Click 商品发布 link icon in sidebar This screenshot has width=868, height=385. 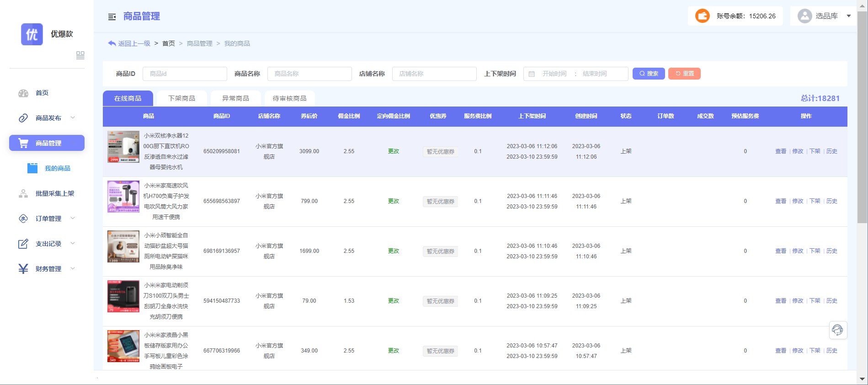point(23,118)
